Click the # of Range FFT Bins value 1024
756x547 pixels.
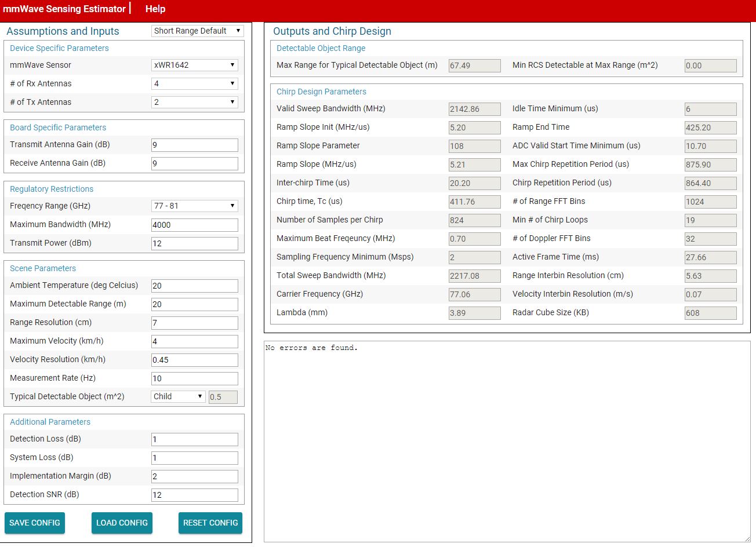[711, 202]
